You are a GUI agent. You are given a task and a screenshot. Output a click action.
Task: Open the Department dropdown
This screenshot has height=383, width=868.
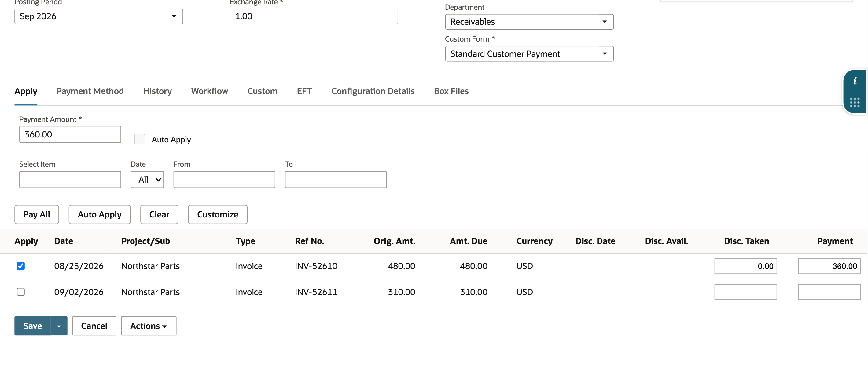coord(529,22)
